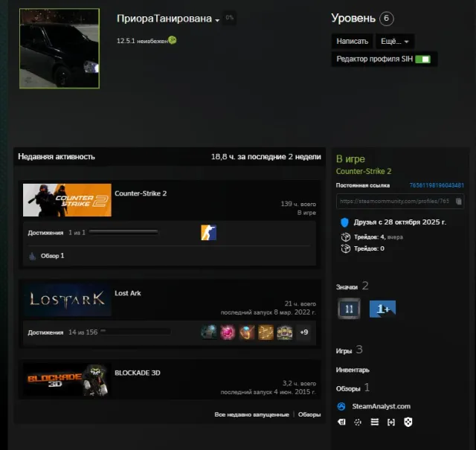Image resolution: width=476 pixels, height=450 pixels.
Task: Open the Инвентарь link
Action: coord(353,370)
